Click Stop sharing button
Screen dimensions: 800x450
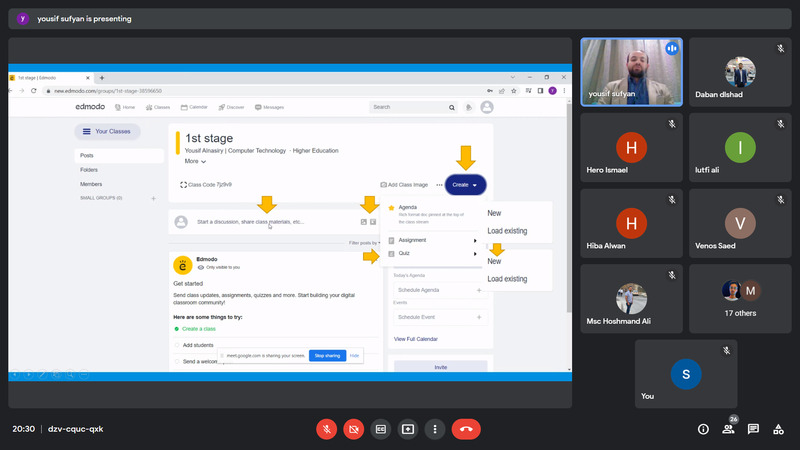(x=327, y=356)
